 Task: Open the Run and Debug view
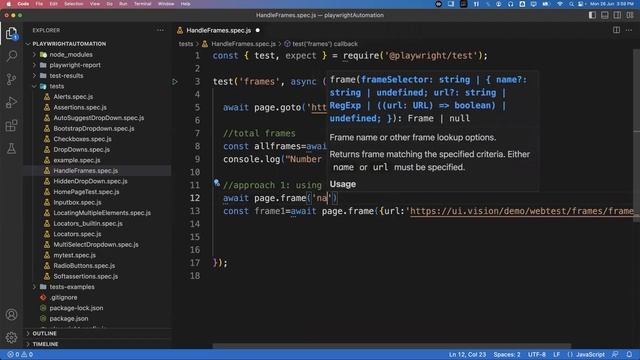coord(11,102)
